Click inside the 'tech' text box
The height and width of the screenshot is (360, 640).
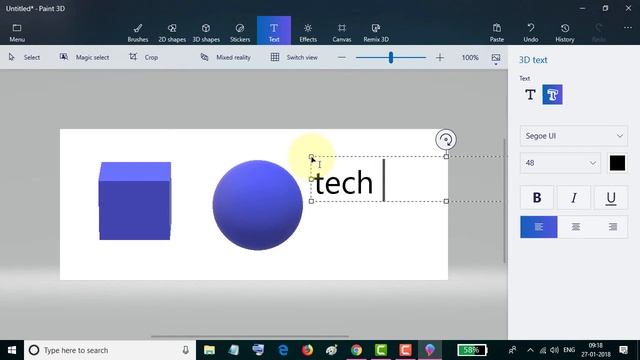pyautogui.click(x=378, y=179)
